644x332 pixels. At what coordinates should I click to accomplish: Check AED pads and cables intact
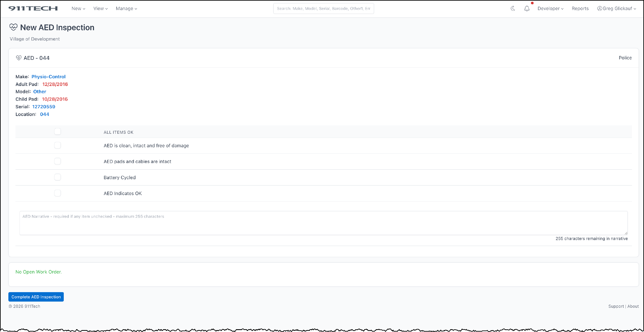coord(58,161)
